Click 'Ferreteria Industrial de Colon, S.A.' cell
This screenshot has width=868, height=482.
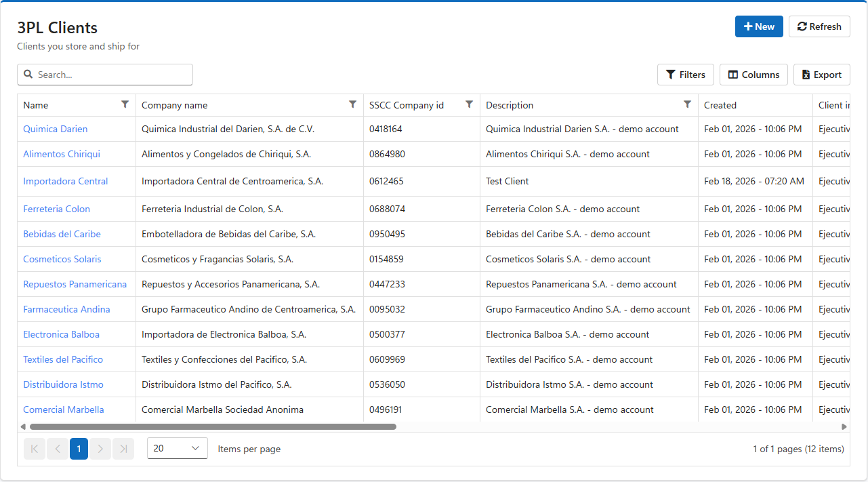tap(249, 209)
